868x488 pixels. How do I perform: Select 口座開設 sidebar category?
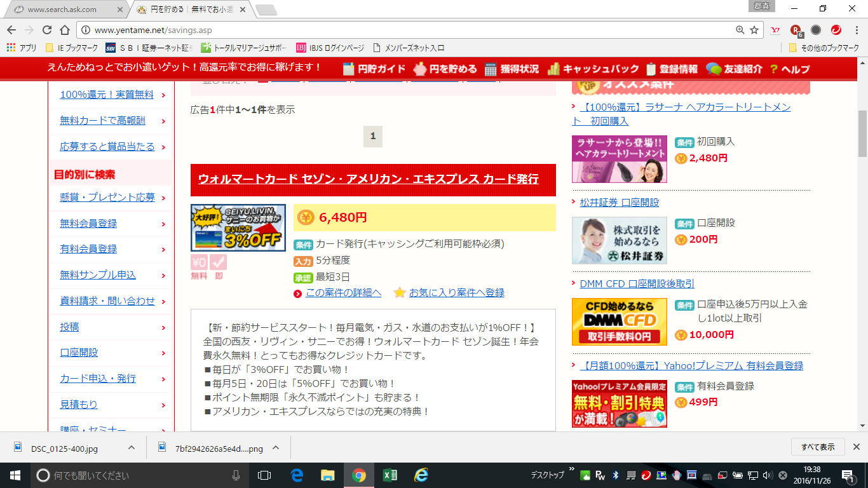79,353
